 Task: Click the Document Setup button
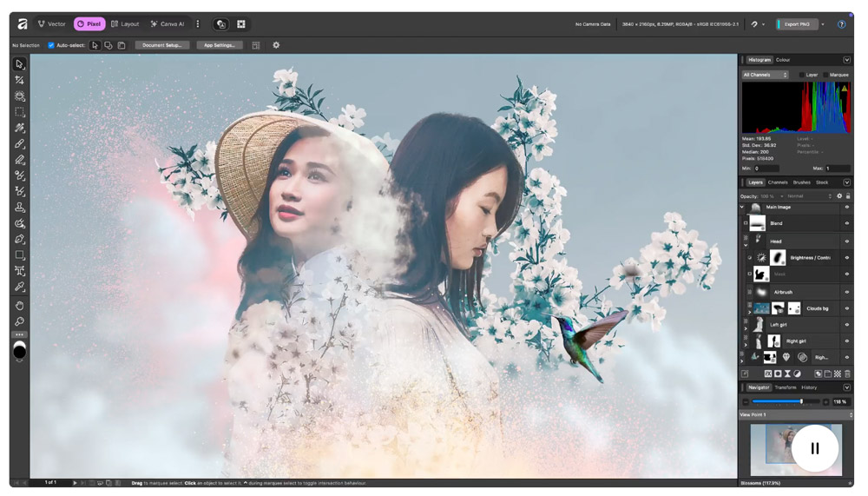click(x=161, y=45)
